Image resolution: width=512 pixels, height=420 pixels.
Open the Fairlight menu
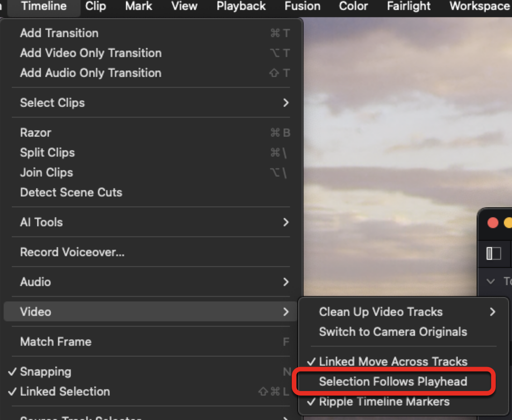[409, 6]
